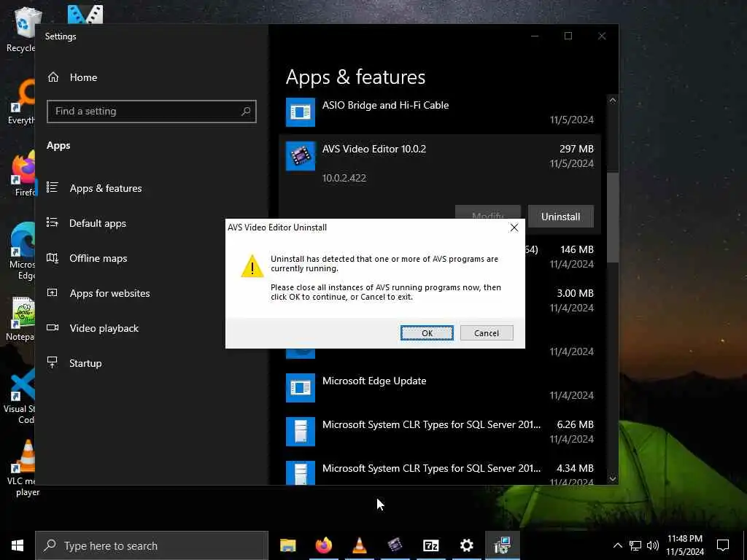Select the 6.26 MB SQL Server CLR Types icon

tap(300, 432)
